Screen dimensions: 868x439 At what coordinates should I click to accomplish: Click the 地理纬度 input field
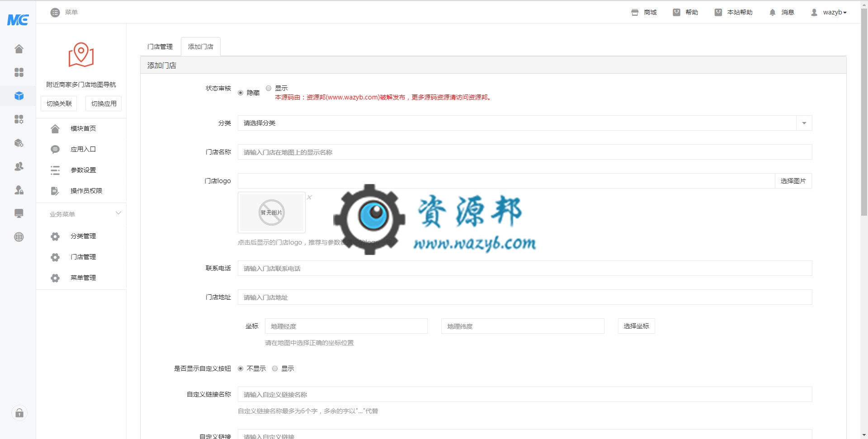tap(523, 326)
